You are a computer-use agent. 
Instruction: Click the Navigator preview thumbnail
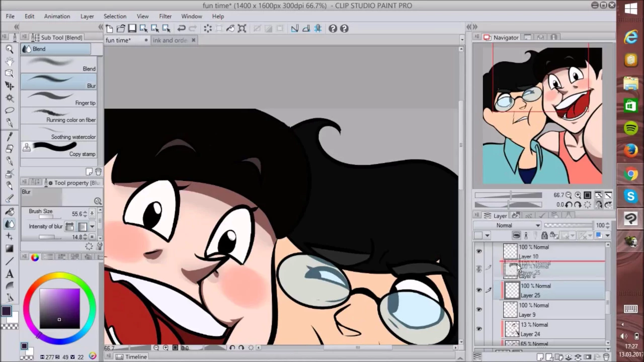coord(542,116)
